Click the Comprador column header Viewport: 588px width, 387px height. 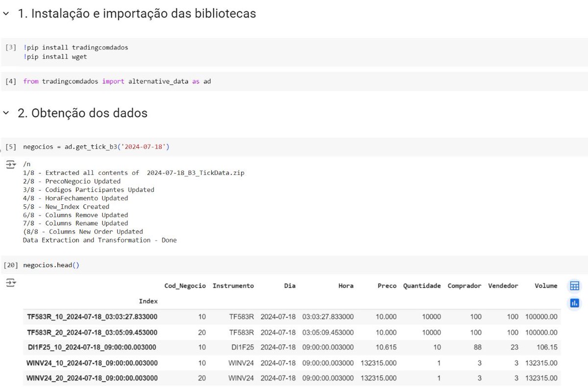click(x=465, y=286)
